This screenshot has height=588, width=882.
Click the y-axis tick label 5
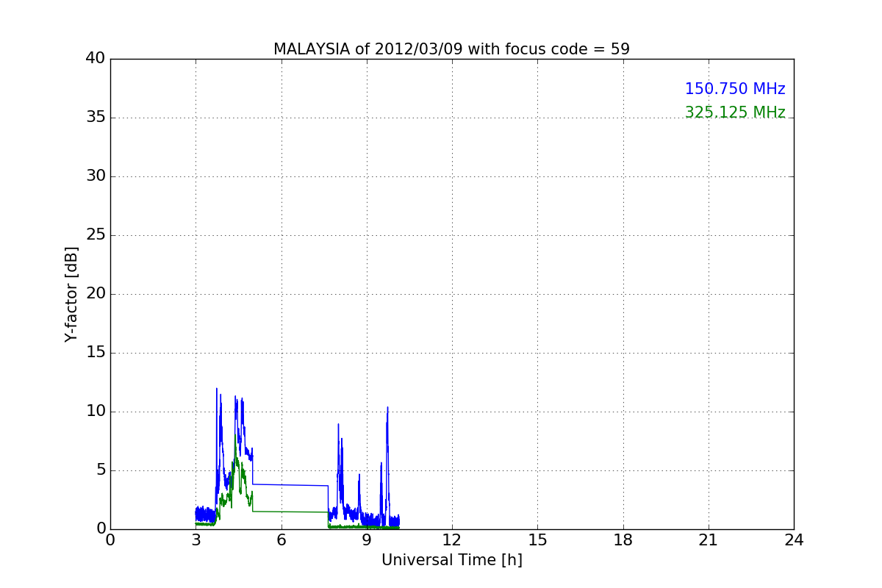coord(101,470)
